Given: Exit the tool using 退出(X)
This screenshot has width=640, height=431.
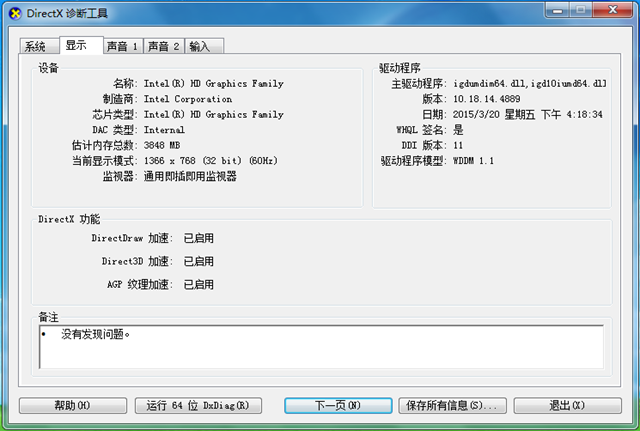Looking at the screenshot, I should [567, 405].
